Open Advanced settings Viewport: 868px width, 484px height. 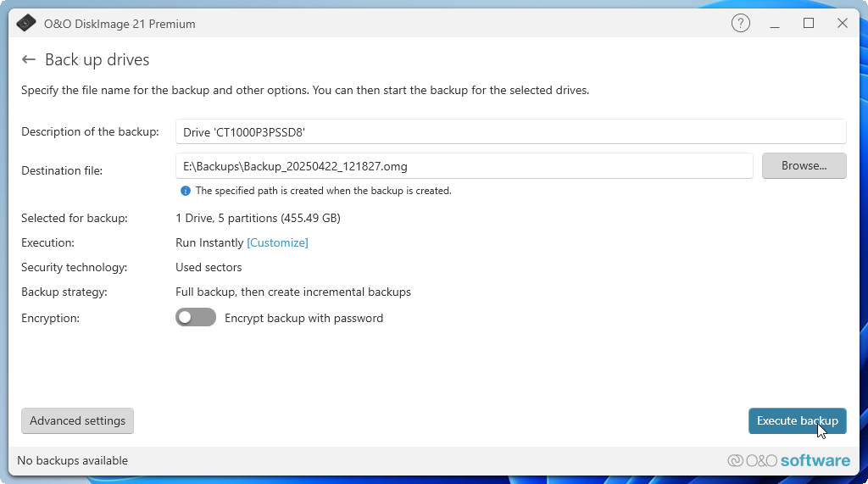tap(77, 421)
